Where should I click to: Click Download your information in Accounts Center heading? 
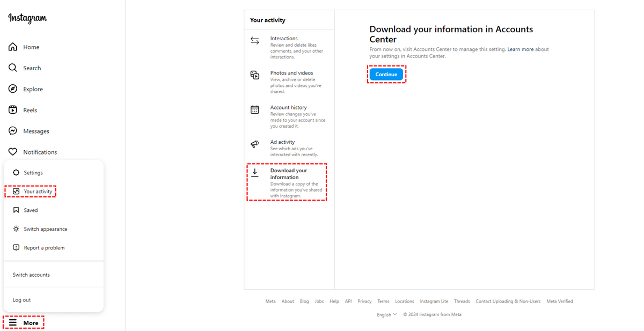click(451, 34)
